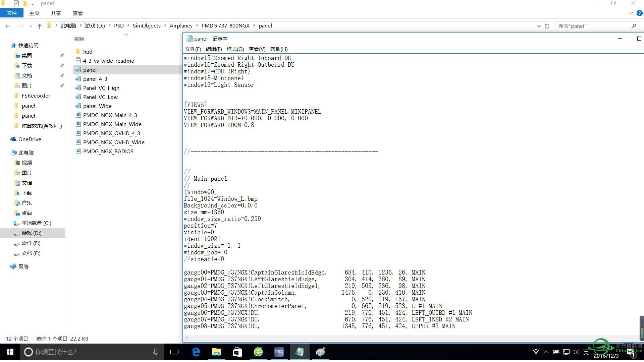Open pinned 下载 under quick access
This screenshot has height=362, width=644.
26,65
